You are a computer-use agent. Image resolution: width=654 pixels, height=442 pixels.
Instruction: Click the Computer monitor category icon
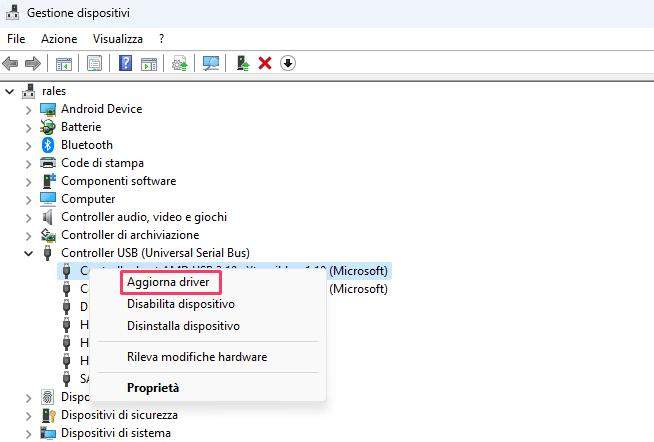click(x=48, y=199)
